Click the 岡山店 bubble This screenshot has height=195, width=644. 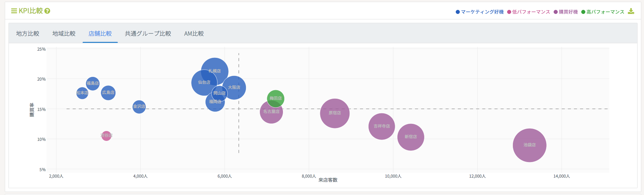point(220,93)
